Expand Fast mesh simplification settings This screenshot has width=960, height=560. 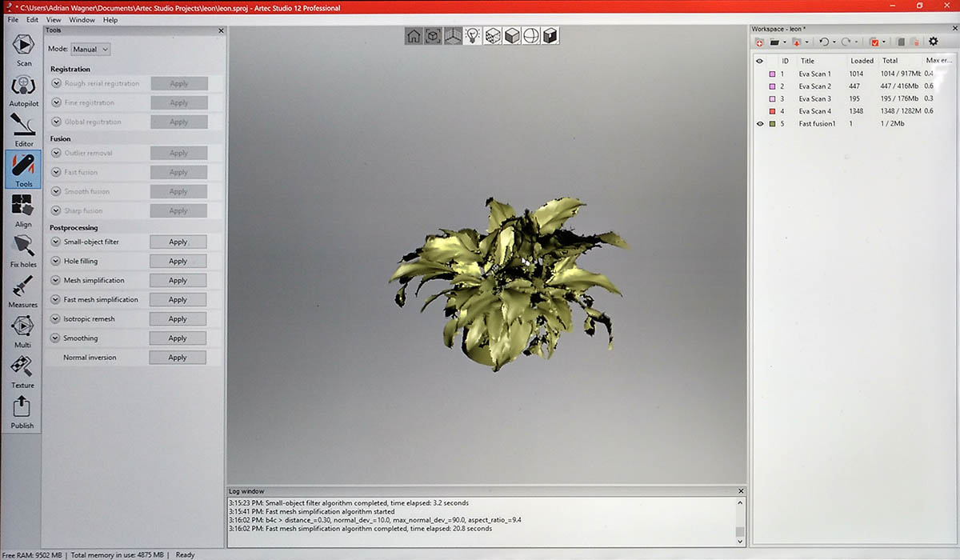(56, 299)
